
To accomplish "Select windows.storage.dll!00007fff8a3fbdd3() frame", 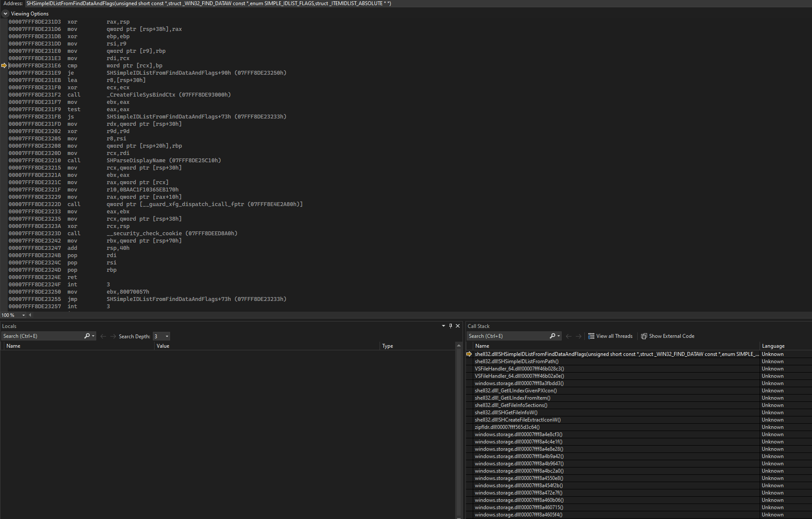I will [x=519, y=383].
